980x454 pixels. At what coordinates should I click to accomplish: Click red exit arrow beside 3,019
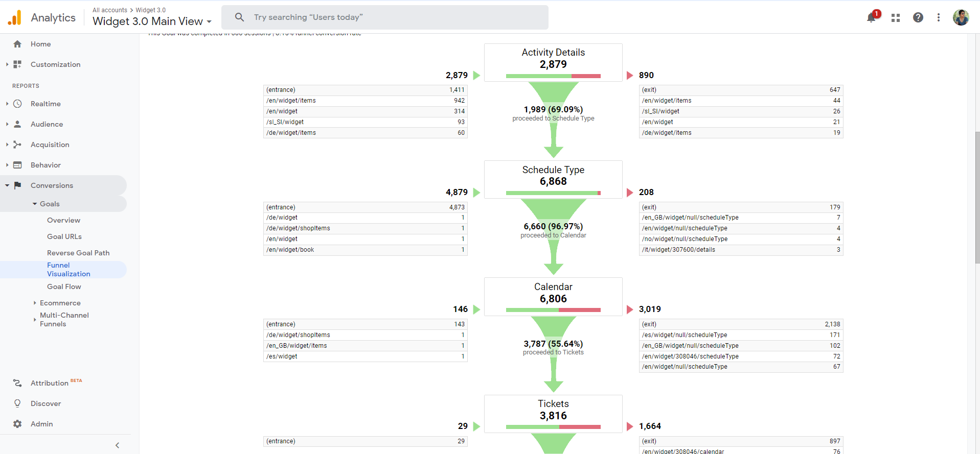(630, 309)
